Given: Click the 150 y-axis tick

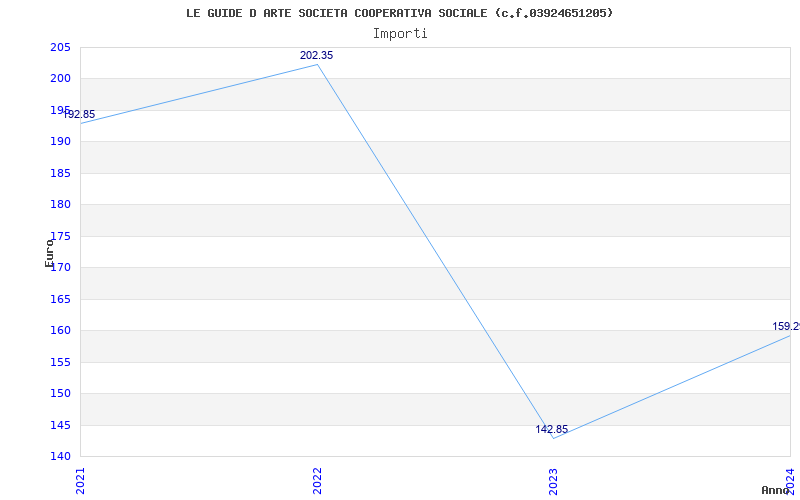Looking at the screenshot, I should click(x=60, y=393).
